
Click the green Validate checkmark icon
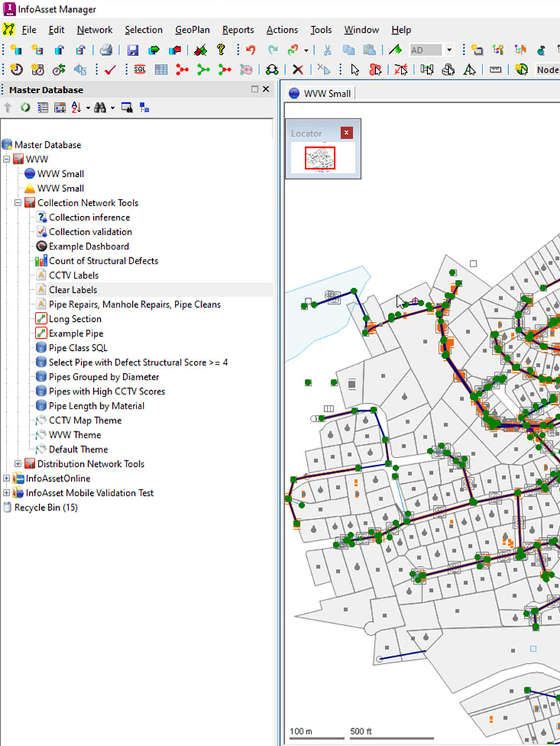[109, 70]
